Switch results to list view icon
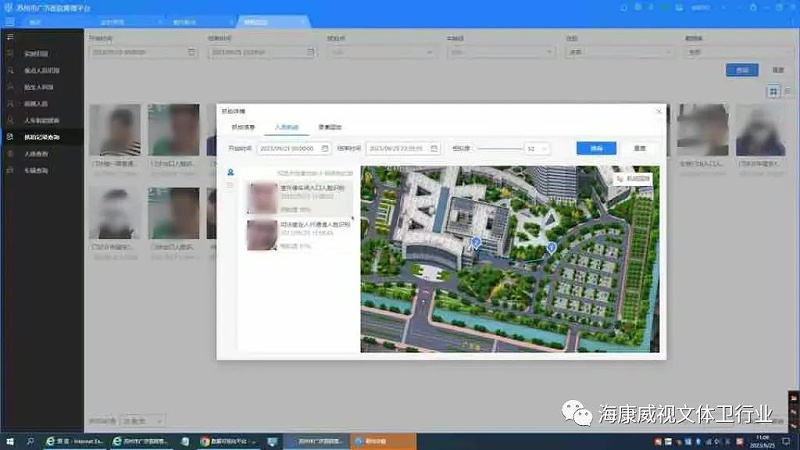This screenshot has height=450, width=800. tap(788, 92)
